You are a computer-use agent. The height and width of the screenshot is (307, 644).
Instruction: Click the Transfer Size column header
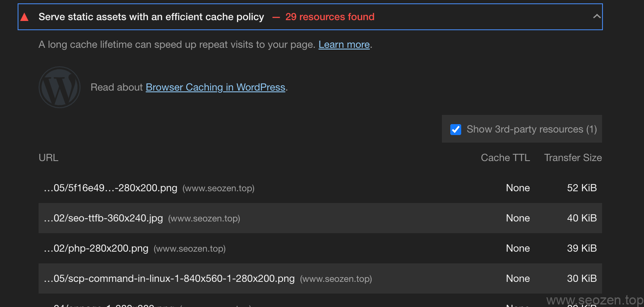pyautogui.click(x=573, y=158)
